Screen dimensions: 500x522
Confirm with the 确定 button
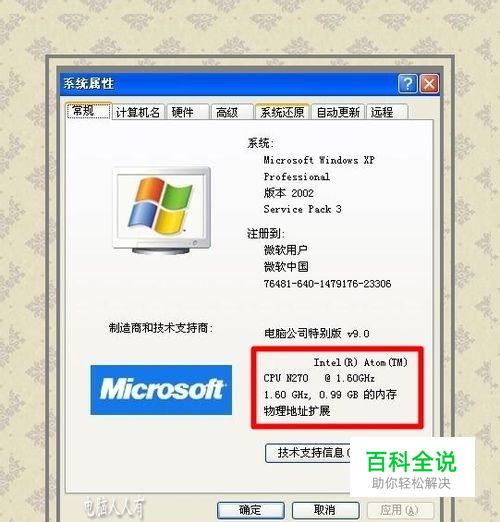tap(251, 510)
